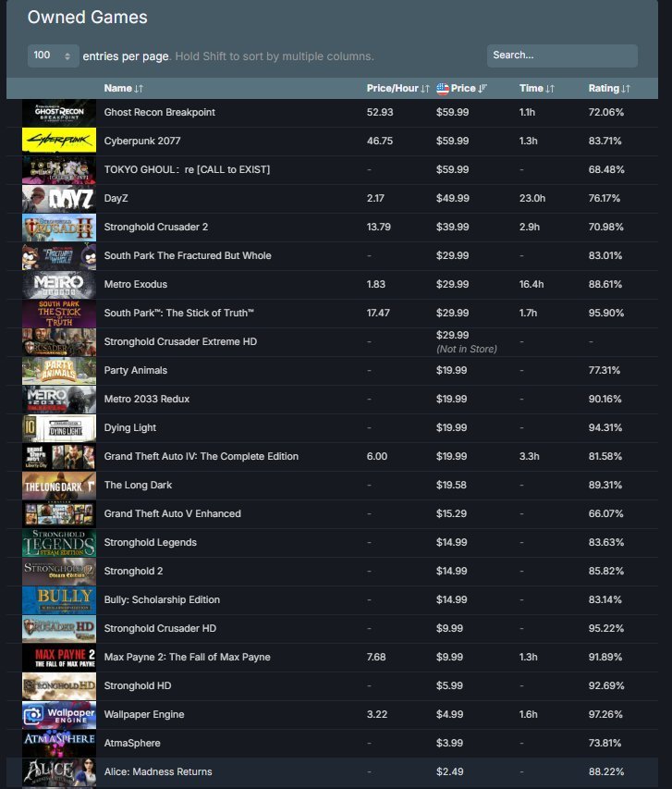
Task: Click Alice Madness Returns thumbnail
Action: (x=59, y=772)
